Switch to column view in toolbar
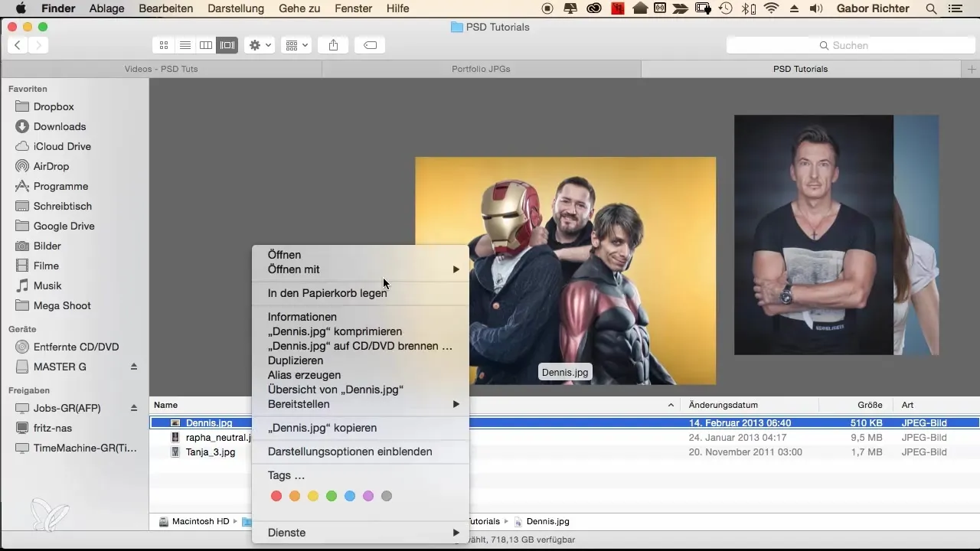The height and width of the screenshot is (551, 980). [x=205, y=45]
